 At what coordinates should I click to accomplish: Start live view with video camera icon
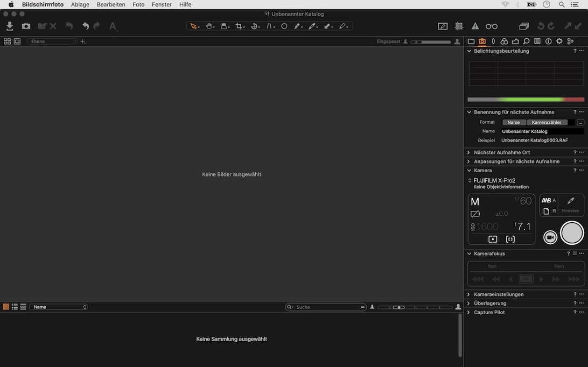(550, 237)
